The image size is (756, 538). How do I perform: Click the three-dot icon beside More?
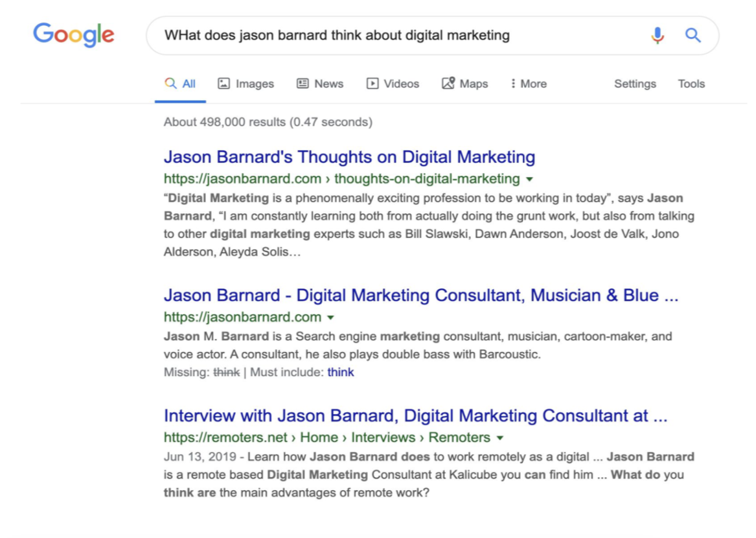point(513,84)
